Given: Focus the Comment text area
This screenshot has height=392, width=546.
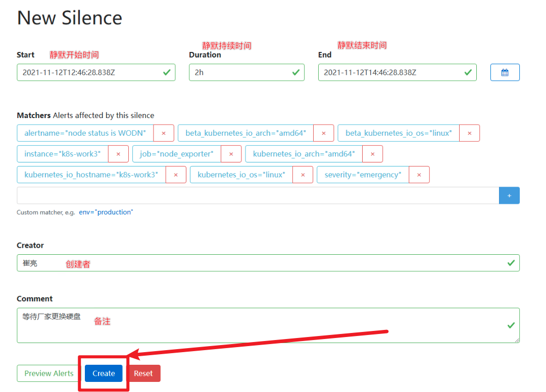Looking at the screenshot, I should (x=268, y=325).
